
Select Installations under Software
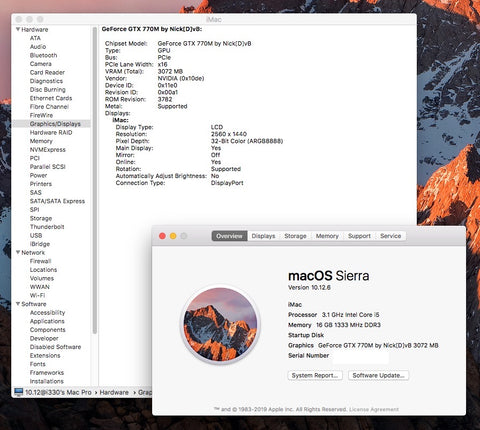point(46,381)
